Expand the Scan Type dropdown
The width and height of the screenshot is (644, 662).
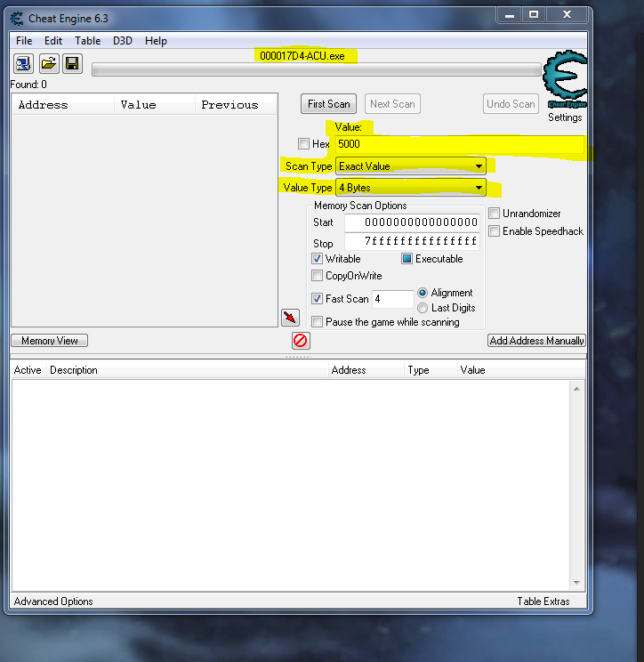[x=479, y=166]
